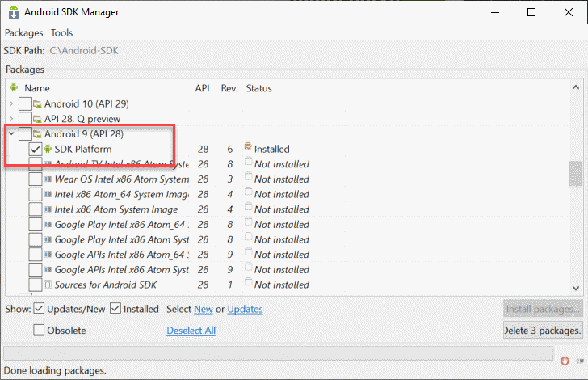Screen dimensions: 588x380
Task: Click the Delete 3 packages button
Action: (x=542, y=330)
